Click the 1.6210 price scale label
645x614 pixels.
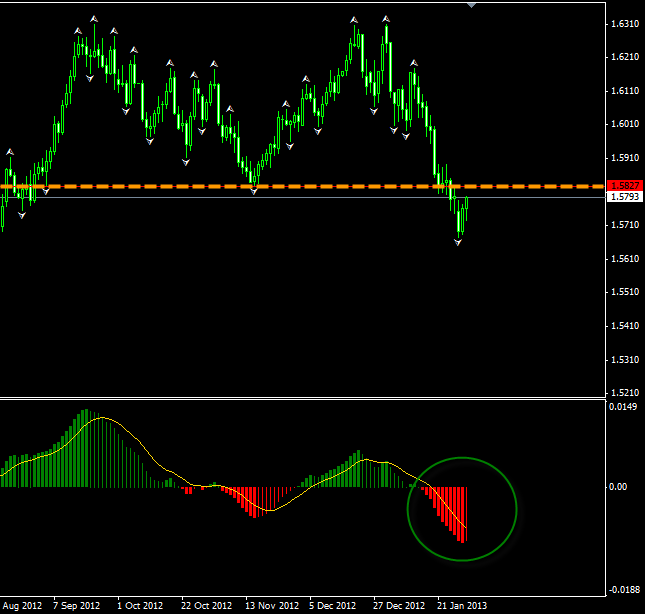[x=625, y=57]
